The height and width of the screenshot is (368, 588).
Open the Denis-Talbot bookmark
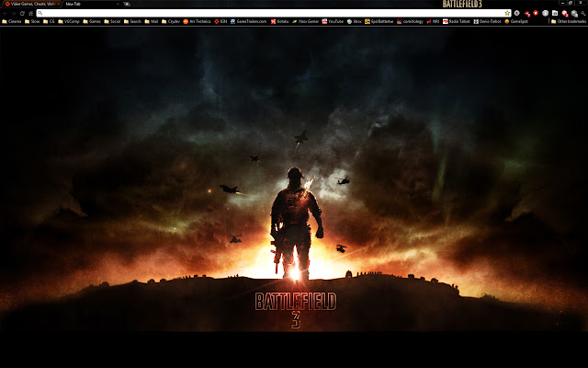pyautogui.click(x=487, y=21)
